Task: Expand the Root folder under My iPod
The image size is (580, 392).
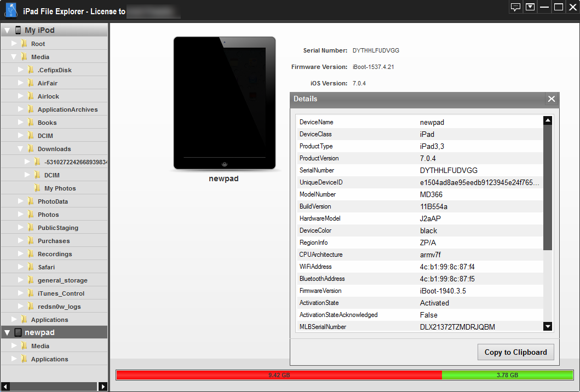Action: tap(14, 43)
